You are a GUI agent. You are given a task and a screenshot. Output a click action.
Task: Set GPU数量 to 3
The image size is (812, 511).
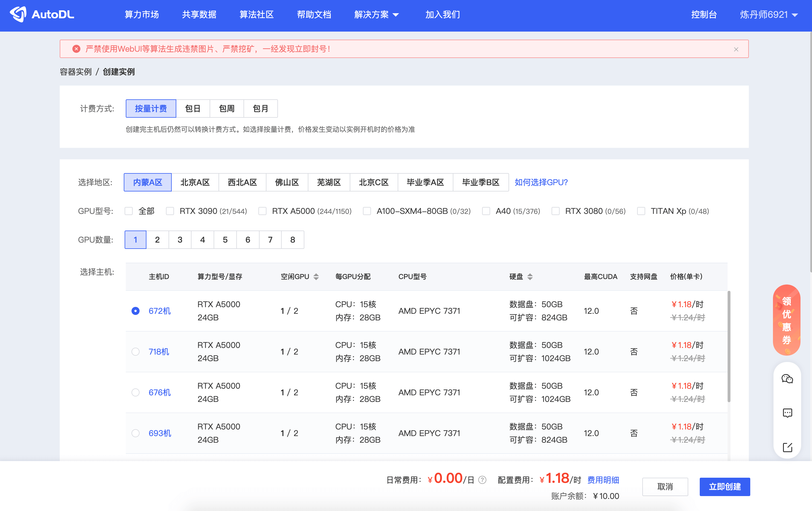(x=180, y=240)
